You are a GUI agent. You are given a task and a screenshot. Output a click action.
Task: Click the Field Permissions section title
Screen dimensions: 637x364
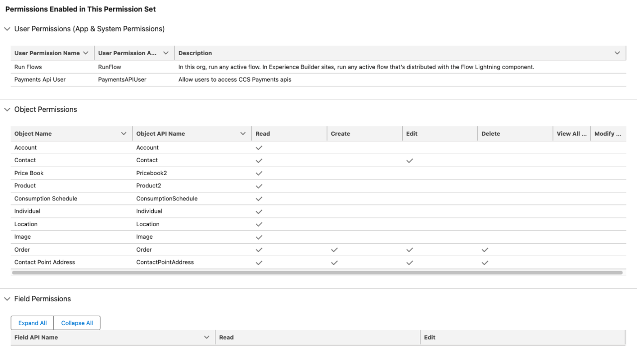[x=43, y=299]
